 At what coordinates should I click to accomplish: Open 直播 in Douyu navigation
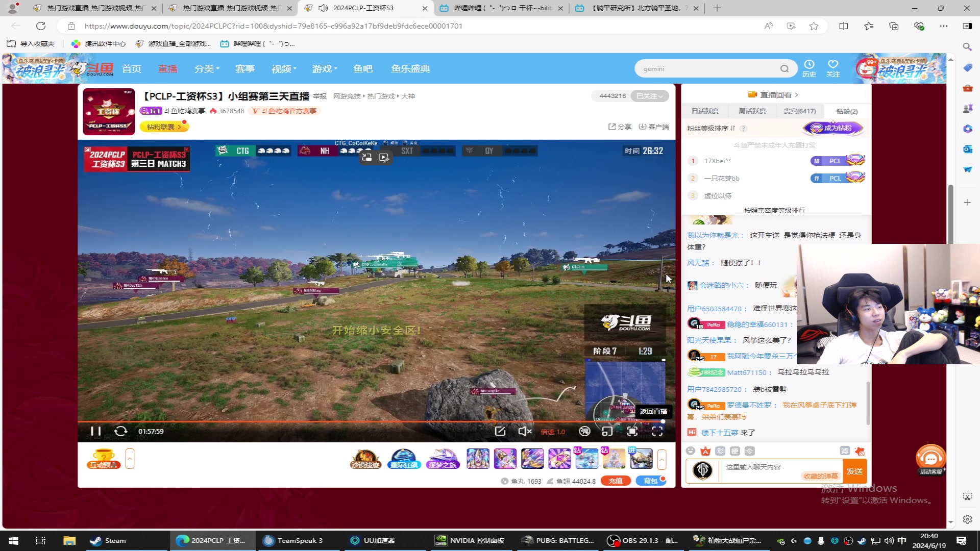(x=167, y=68)
